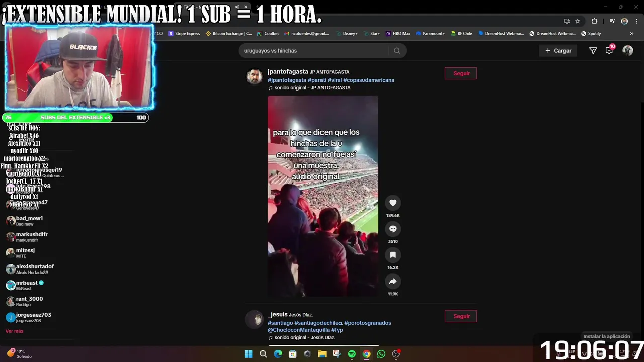Screen dimensions: 644x362
Task: Open rant_3000 account in sidebar
Action: tap(29, 301)
